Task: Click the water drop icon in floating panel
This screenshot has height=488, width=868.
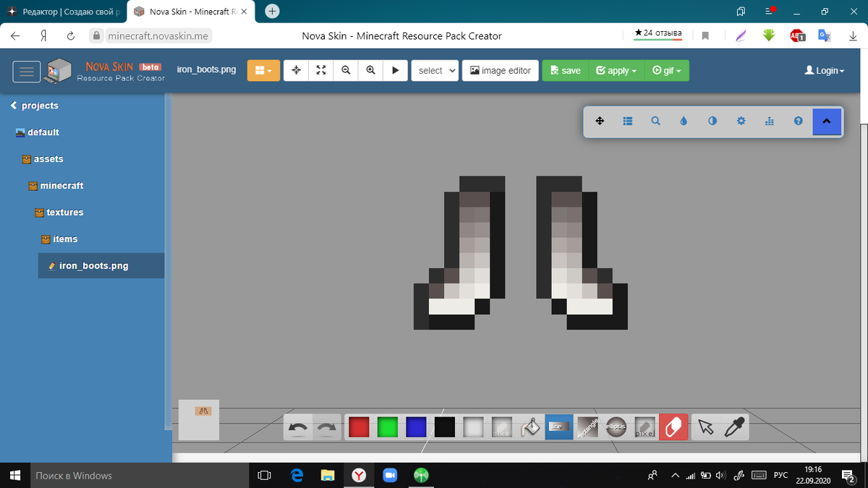Action: coord(684,121)
